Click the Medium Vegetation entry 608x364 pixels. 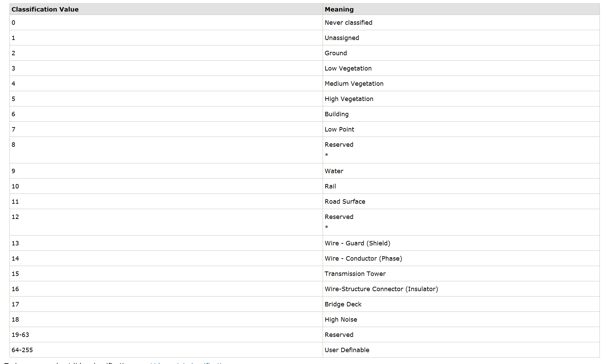click(354, 84)
